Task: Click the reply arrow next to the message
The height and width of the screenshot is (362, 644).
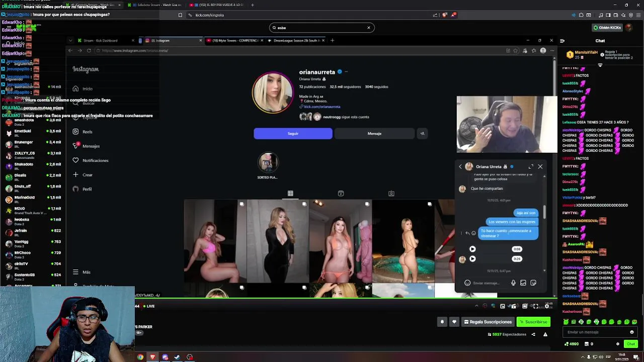Action: [467, 233]
